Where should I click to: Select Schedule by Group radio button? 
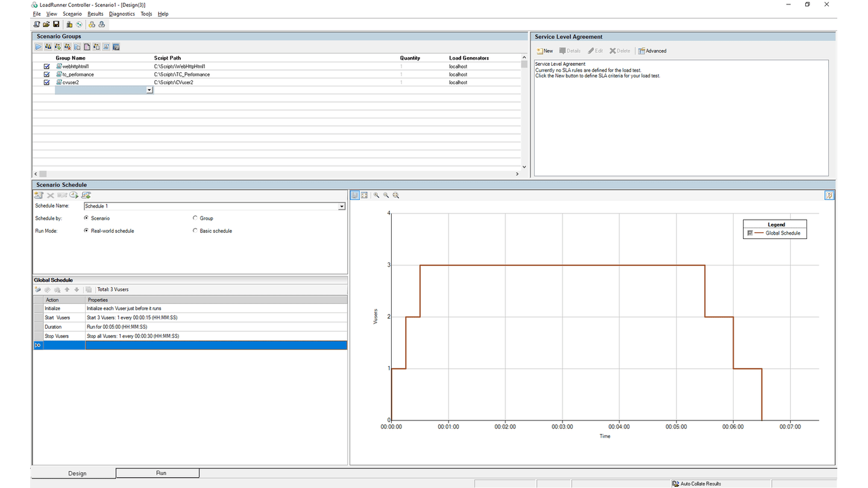(195, 218)
